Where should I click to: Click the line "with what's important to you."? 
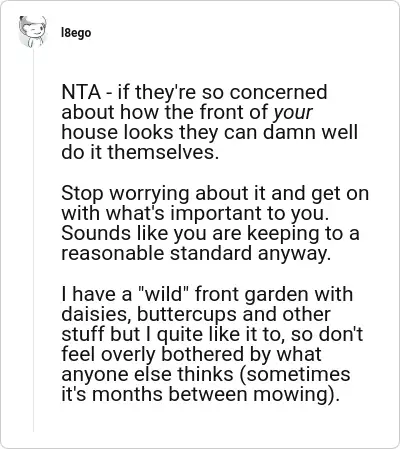pyautogui.click(x=195, y=213)
